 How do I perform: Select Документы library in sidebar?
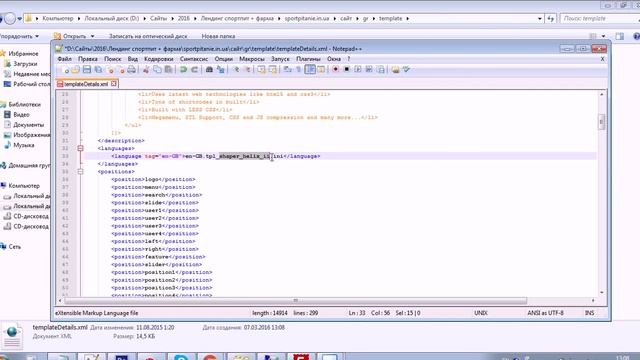coord(29,125)
